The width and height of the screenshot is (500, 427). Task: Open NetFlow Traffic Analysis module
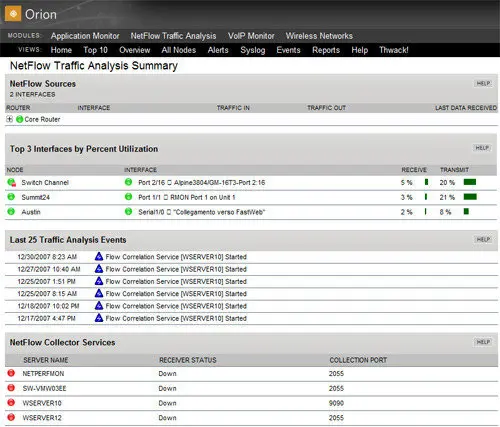point(173,36)
